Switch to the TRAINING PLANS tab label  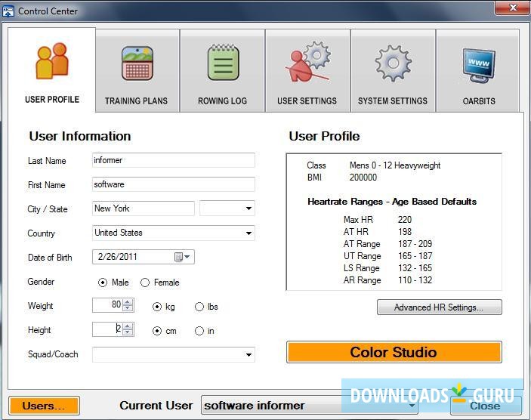(x=137, y=101)
